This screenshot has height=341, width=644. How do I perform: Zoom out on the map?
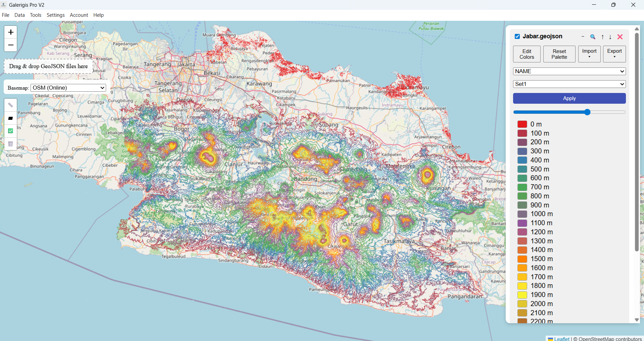pyautogui.click(x=11, y=45)
